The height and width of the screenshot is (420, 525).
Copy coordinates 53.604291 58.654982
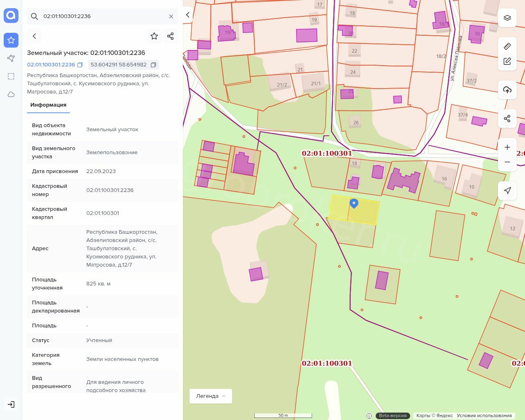point(153,65)
